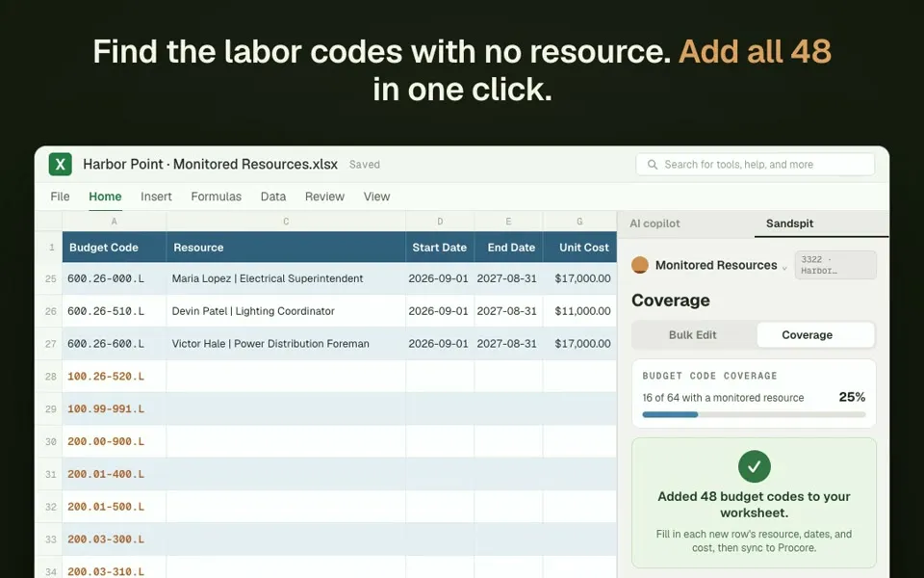Select column D header

coord(440,222)
